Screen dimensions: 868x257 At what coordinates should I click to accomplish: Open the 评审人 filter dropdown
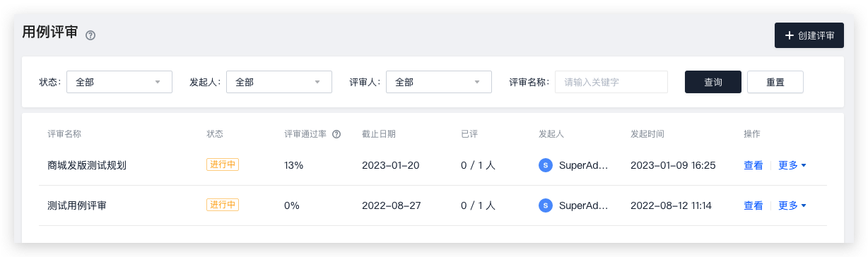pos(439,82)
